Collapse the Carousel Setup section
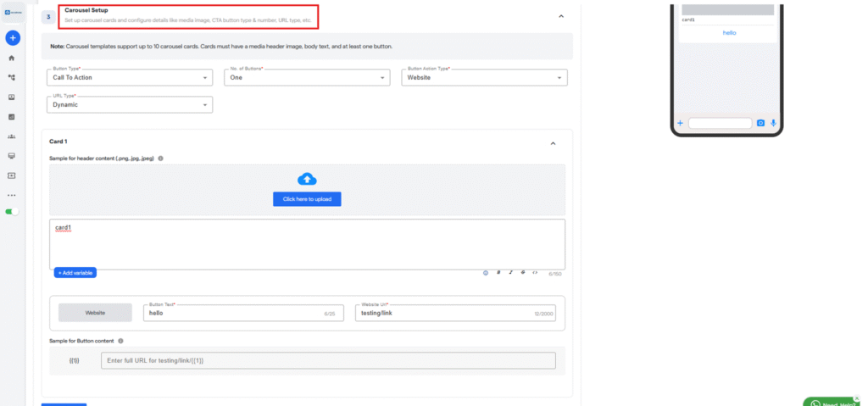Image resolution: width=868 pixels, height=406 pixels. tap(560, 16)
